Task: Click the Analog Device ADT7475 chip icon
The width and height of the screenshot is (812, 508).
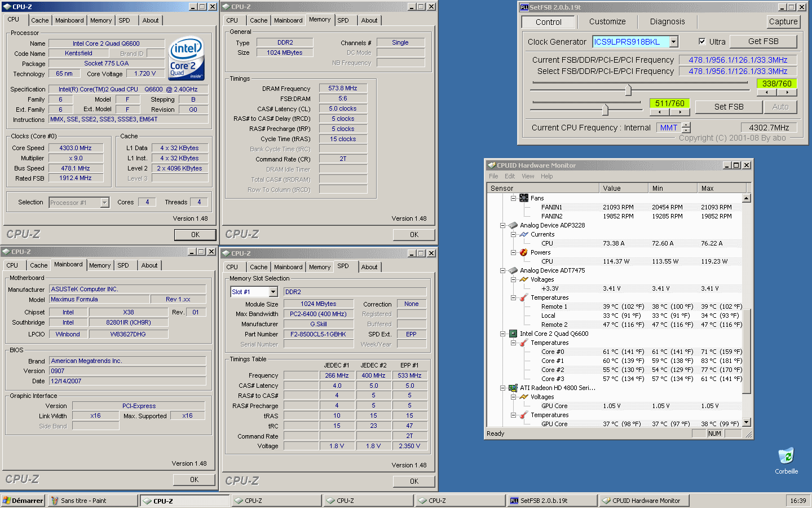Action: click(x=513, y=270)
